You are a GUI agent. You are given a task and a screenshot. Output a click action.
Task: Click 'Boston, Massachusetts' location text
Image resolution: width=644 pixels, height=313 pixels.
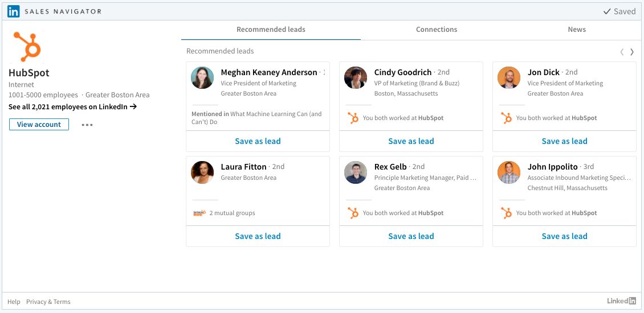[406, 93]
